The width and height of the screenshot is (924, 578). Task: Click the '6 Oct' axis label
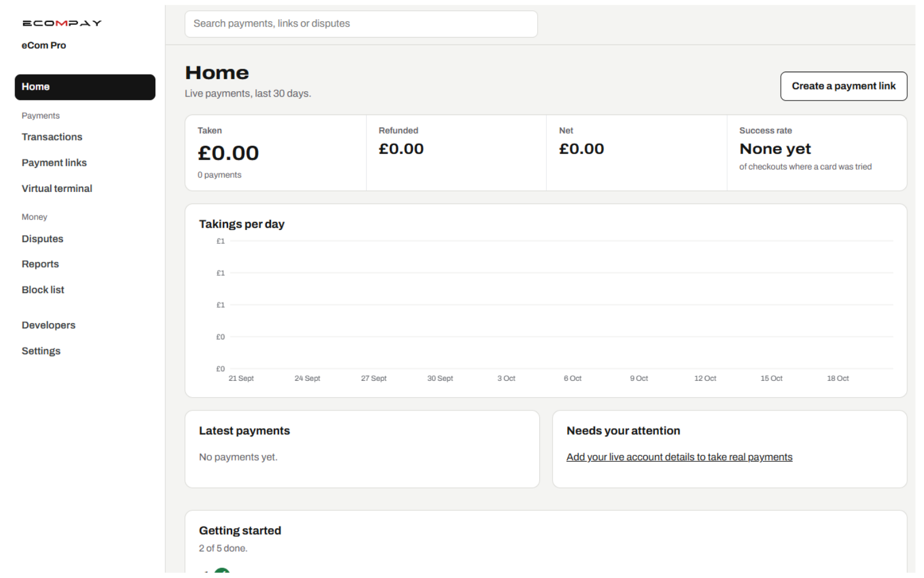click(x=573, y=379)
